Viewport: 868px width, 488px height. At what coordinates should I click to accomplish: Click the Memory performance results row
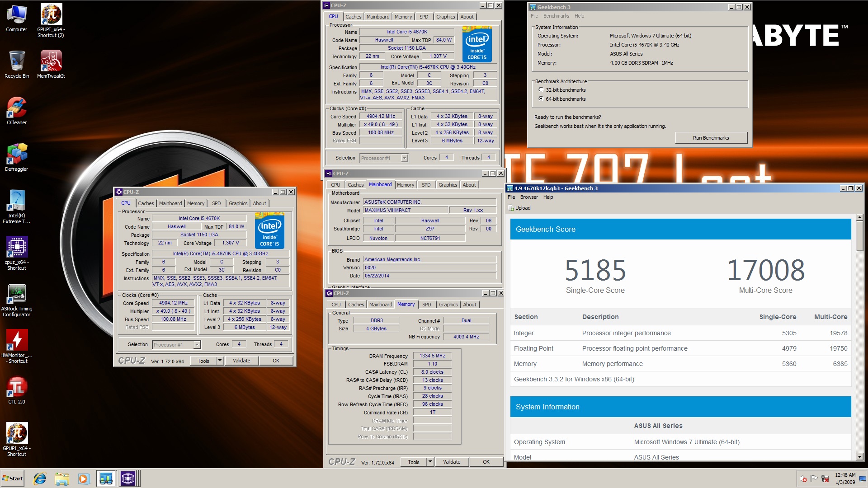click(680, 364)
